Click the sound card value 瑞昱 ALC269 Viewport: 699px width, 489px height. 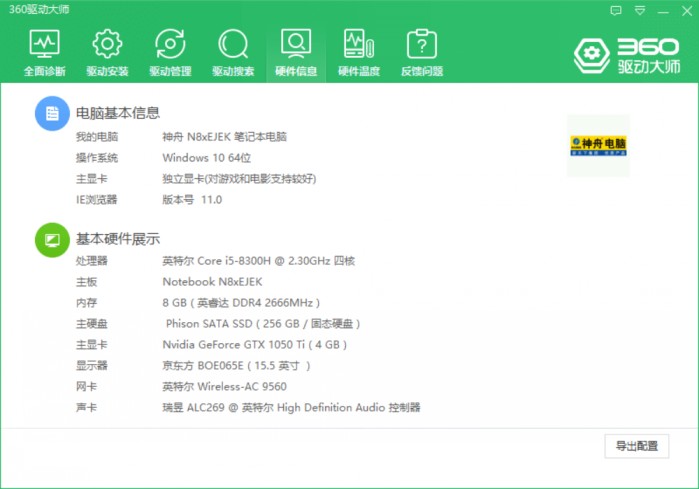pyautogui.click(x=291, y=407)
